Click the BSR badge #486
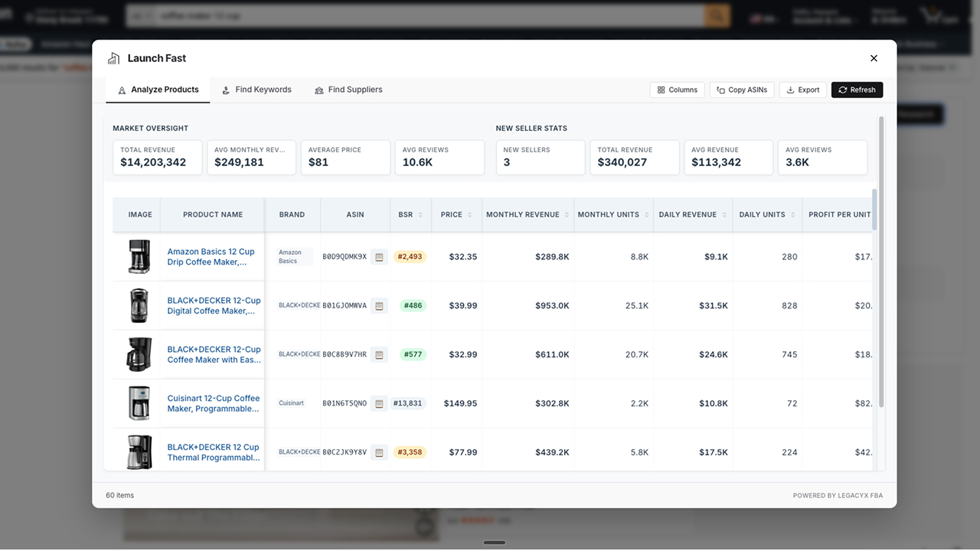This screenshot has width=980, height=551. coord(413,306)
